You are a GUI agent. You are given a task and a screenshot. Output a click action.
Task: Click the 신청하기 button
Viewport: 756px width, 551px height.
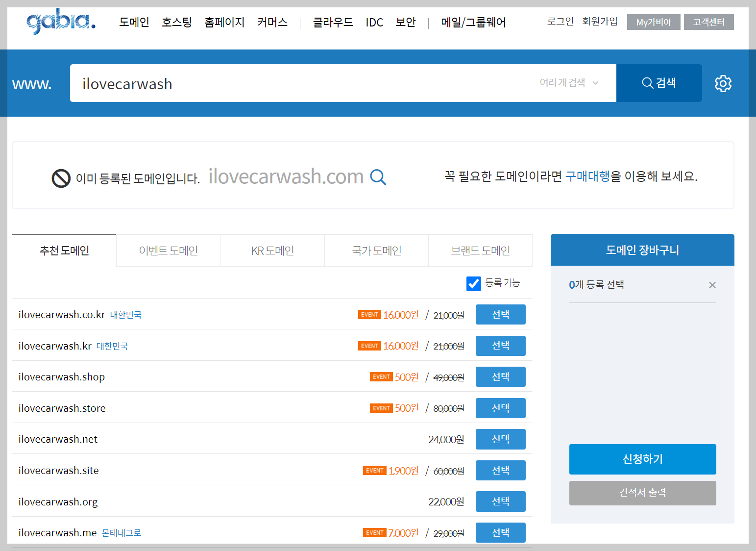pos(642,459)
